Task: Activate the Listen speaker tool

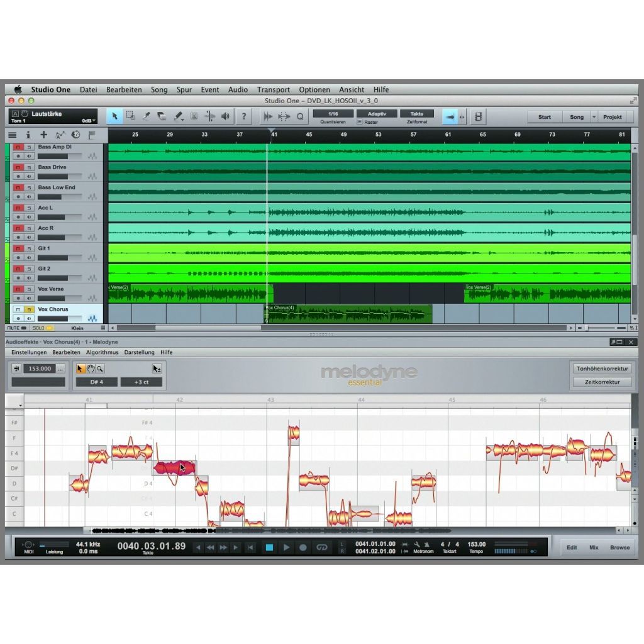Action: tap(226, 116)
